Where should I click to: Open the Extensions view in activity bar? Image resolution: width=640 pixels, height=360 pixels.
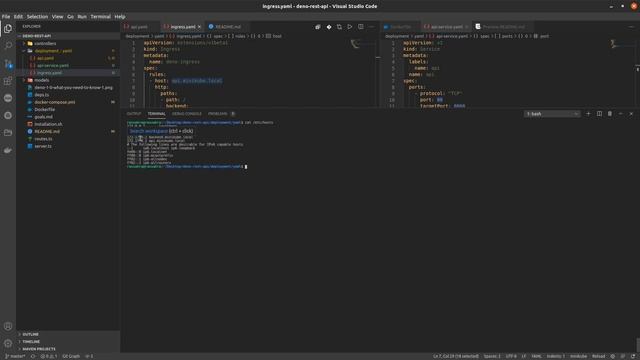pos(8,81)
